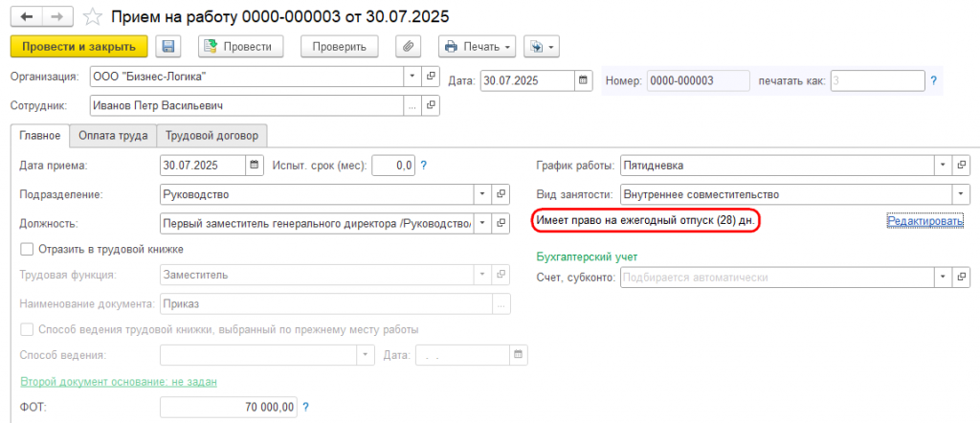This screenshot has width=980, height=423.
Task: Expand the Счет, субконто dropdown
Action: [943, 277]
